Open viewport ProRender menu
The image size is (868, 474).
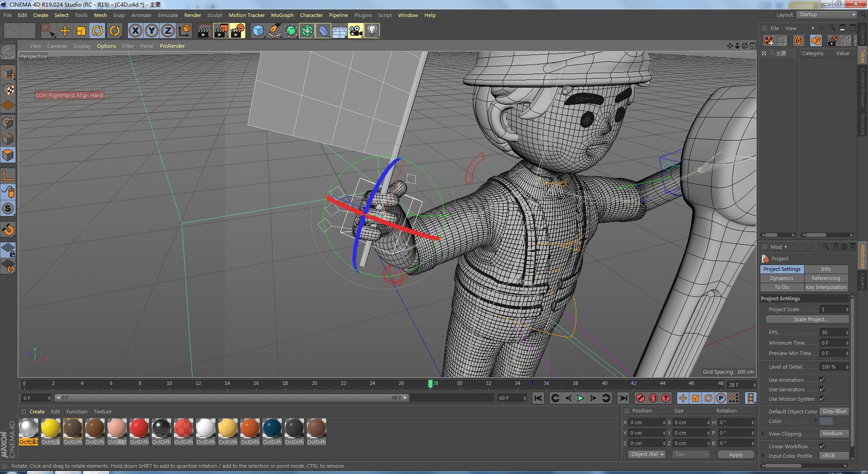172,46
